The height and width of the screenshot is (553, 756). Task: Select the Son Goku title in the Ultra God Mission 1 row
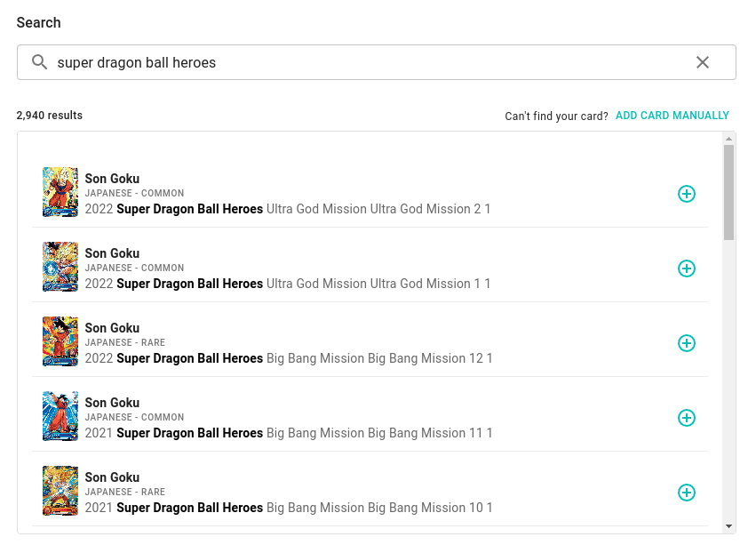tap(112, 253)
